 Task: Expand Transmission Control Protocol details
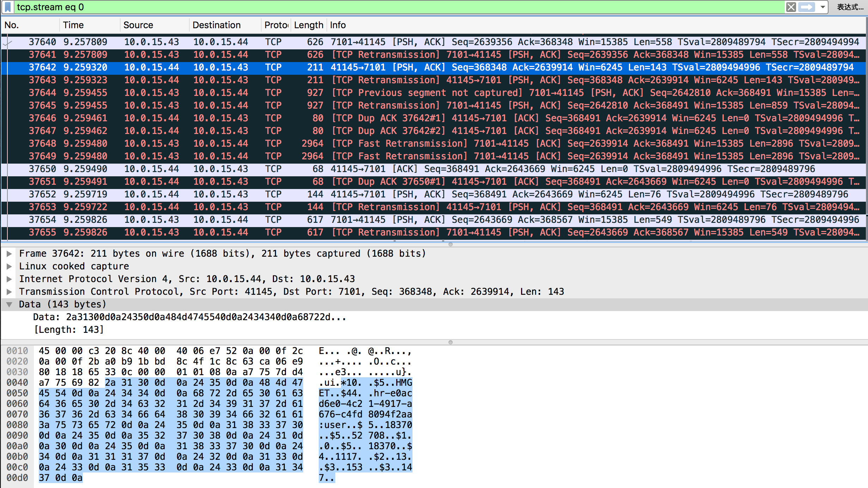[10, 292]
